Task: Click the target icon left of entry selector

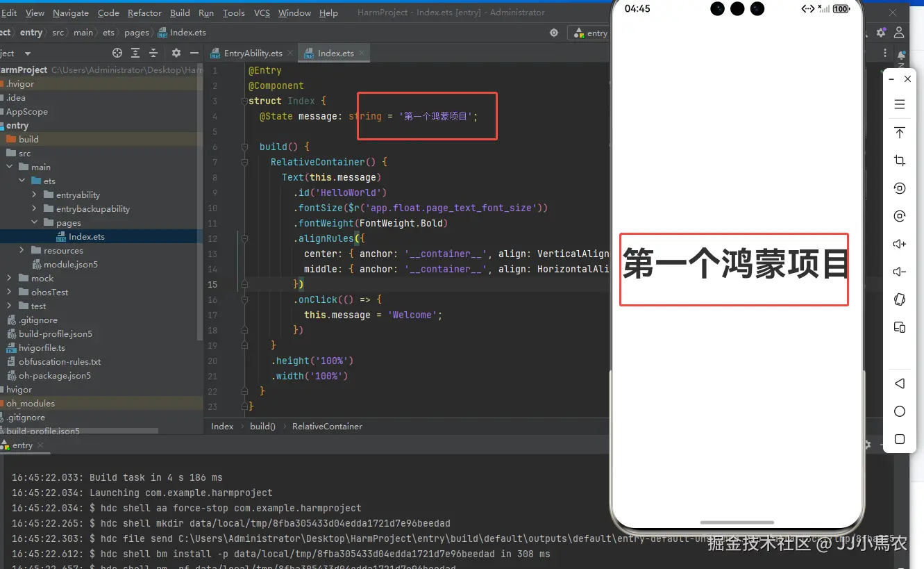Action: coord(553,33)
